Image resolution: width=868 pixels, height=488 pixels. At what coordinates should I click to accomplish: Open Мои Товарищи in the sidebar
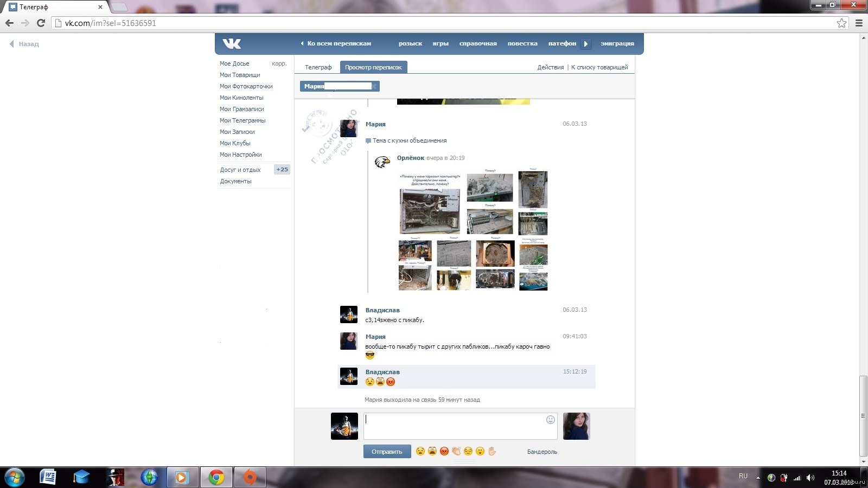[240, 75]
